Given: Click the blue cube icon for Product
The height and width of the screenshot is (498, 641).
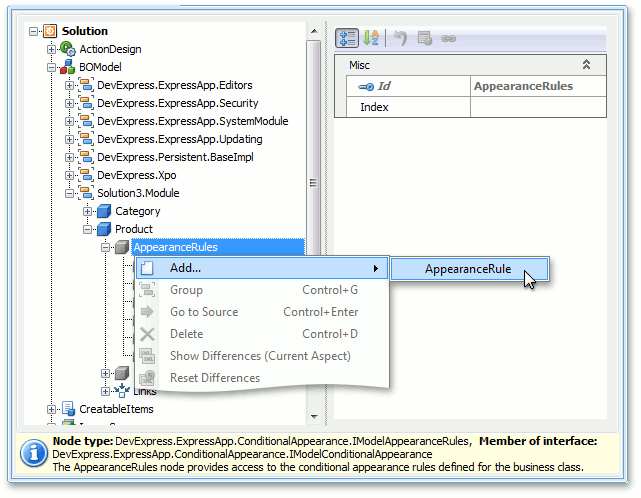Looking at the screenshot, I should (x=104, y=229).
